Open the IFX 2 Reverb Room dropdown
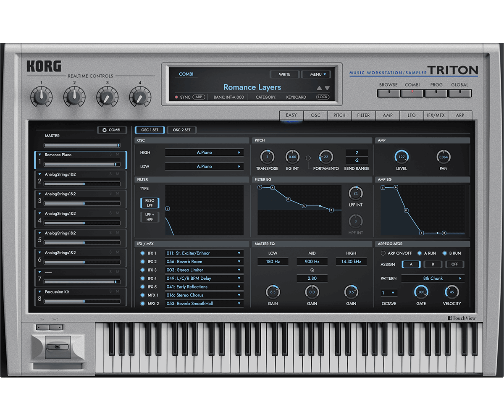This screenshot has height=420, width=504. pos(204,262)
